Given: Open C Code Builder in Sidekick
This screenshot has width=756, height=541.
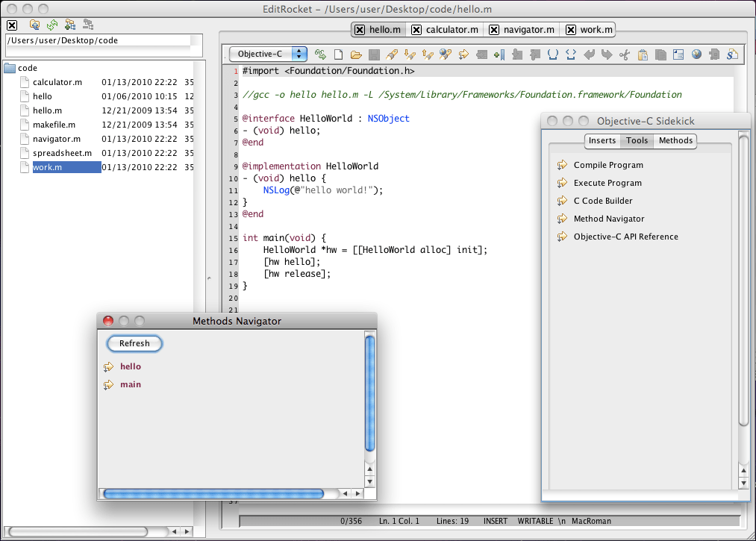Looking at the screenshot, I should pos(603,201).
